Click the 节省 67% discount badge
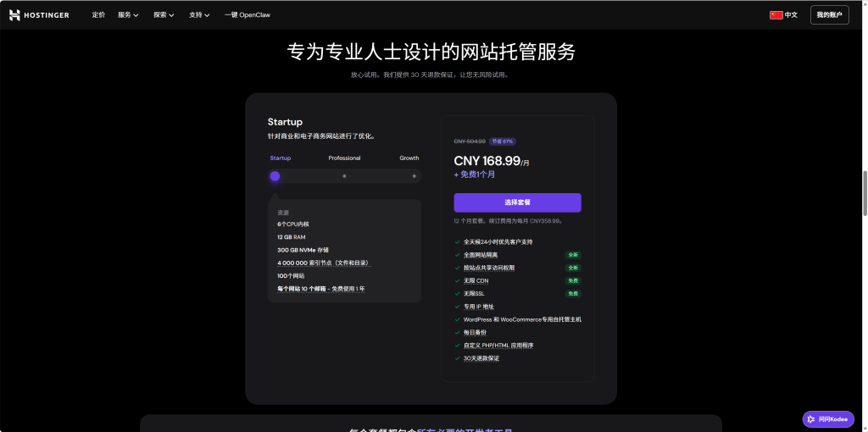The image size is (868, 432). pyautogui.click(x=502, y=141)
